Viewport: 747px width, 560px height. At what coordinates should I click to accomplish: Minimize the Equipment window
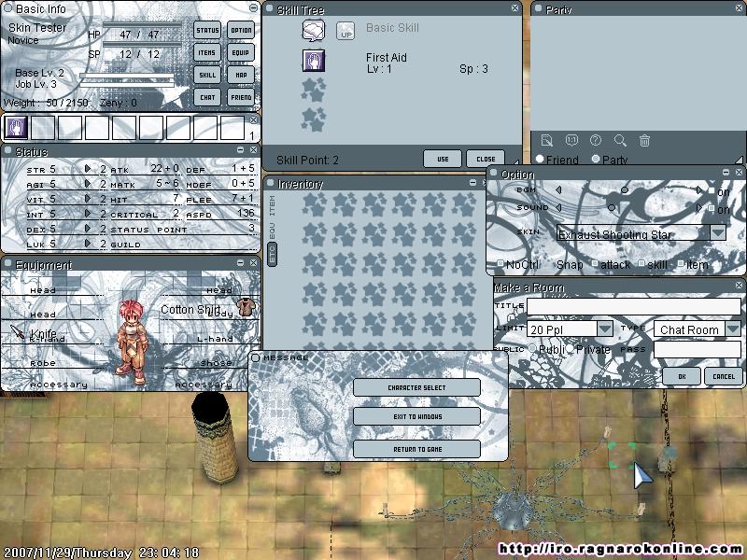tap(240, 263)
